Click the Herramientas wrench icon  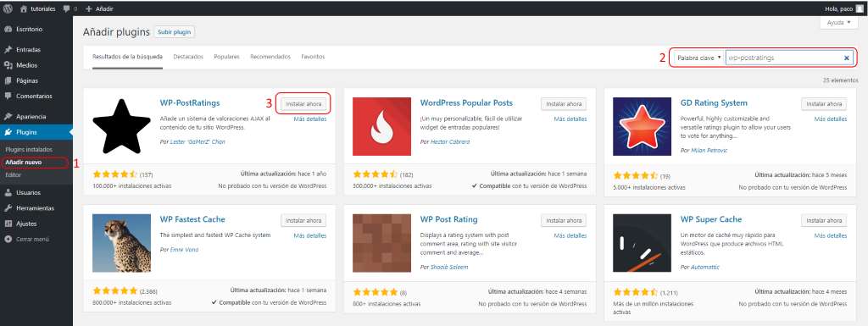coord(8,208)
